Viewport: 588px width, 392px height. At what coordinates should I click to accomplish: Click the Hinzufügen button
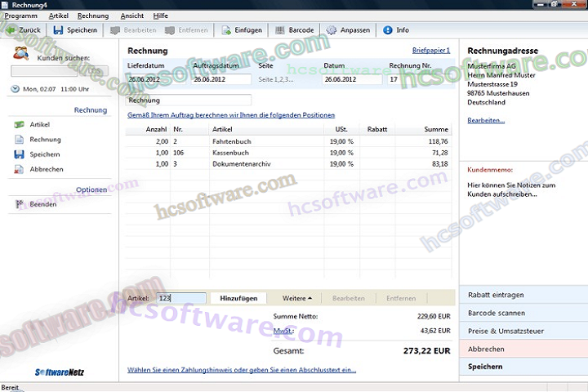238,298
